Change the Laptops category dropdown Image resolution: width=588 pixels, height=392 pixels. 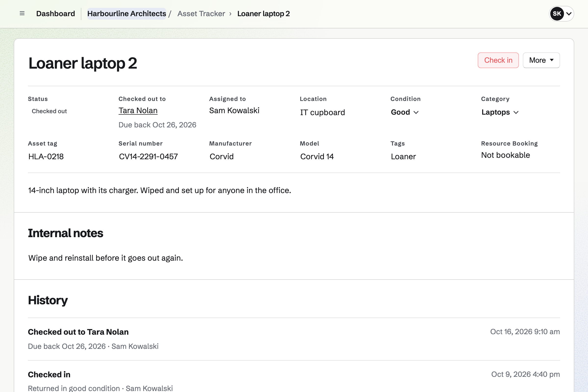pyautogui.click(x=500, y=112)
